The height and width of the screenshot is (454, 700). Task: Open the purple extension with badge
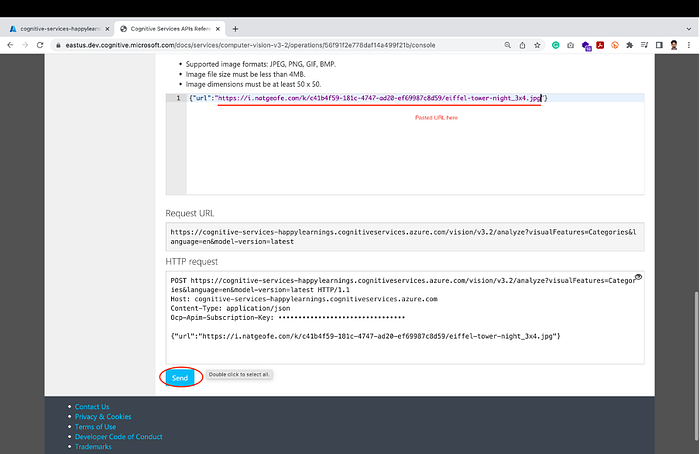pos(586,46)
